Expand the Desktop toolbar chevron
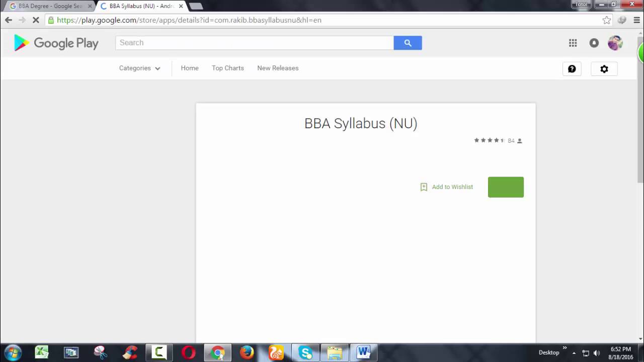The width and height of the screenshot is (644, 362). tap(565, 348)
